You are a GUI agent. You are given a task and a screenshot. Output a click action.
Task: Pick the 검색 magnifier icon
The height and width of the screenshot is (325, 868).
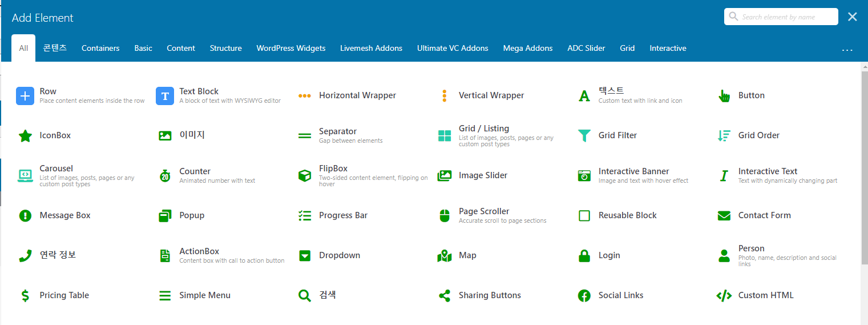tap(305, 296)
